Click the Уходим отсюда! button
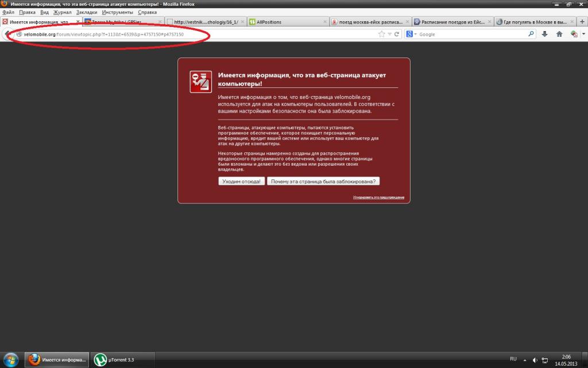Viewport: 588px width, 368px height. pyautogui.click(x=242, y=181)
